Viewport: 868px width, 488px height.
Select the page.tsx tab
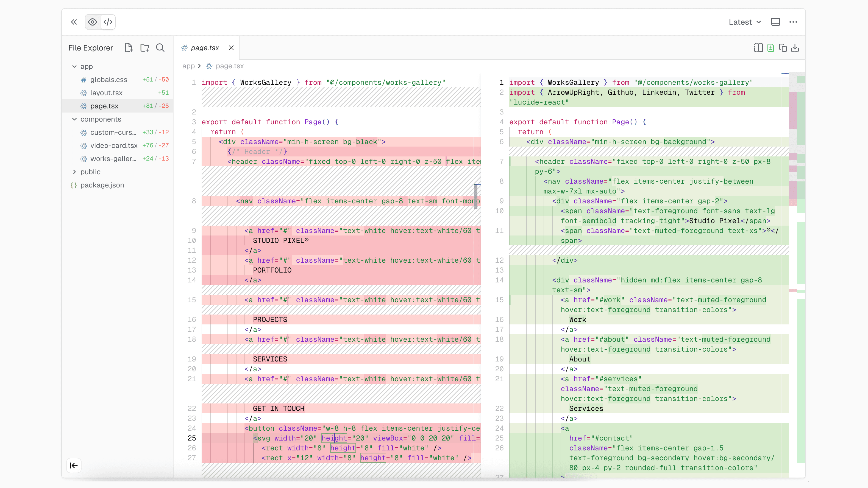pyautogui.click(x=204, y=47)
